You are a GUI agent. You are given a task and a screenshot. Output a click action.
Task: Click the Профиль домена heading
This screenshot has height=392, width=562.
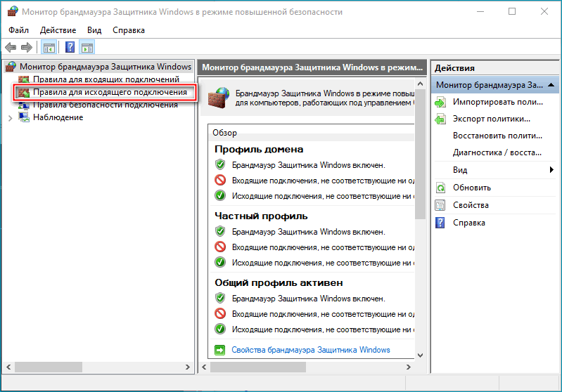pos(259,149)
